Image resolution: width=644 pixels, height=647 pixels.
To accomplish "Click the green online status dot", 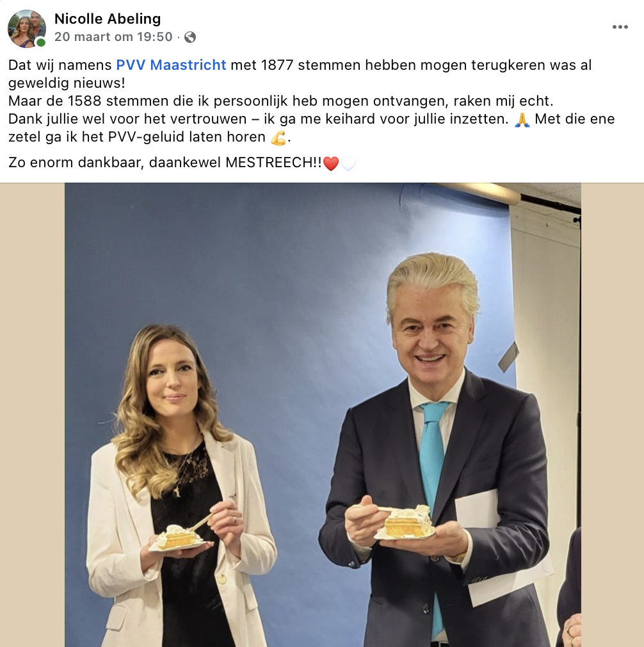I will [x=41, y=42].
